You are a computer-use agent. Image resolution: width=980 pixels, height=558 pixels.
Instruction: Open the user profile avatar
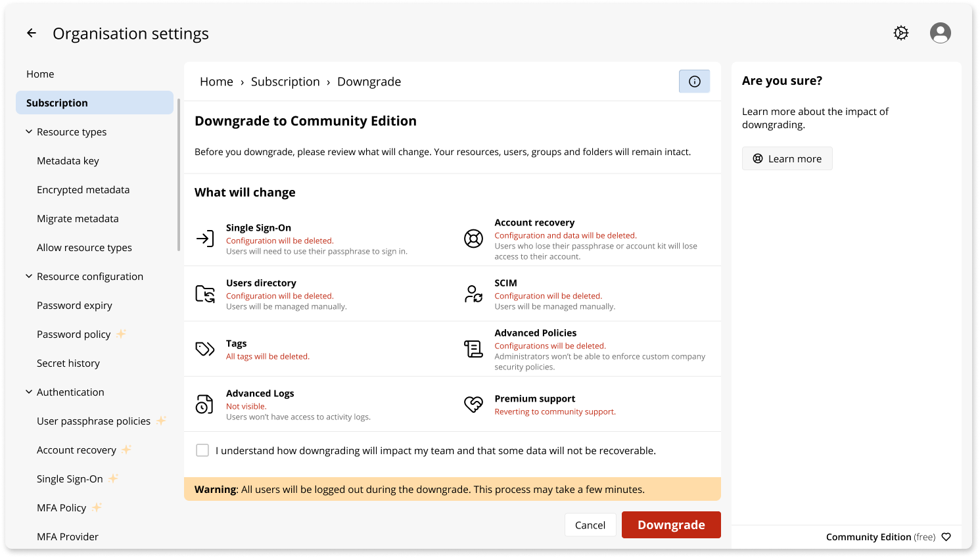(x=941, y=33)
